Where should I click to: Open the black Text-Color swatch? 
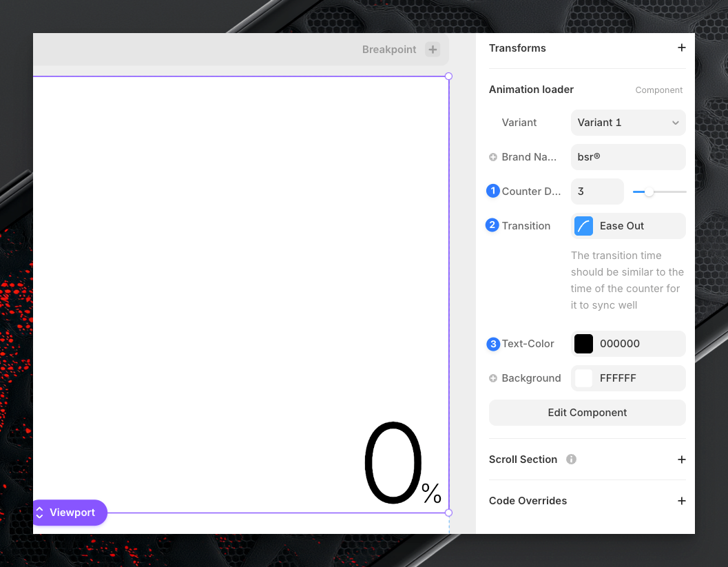coord(583,344)
